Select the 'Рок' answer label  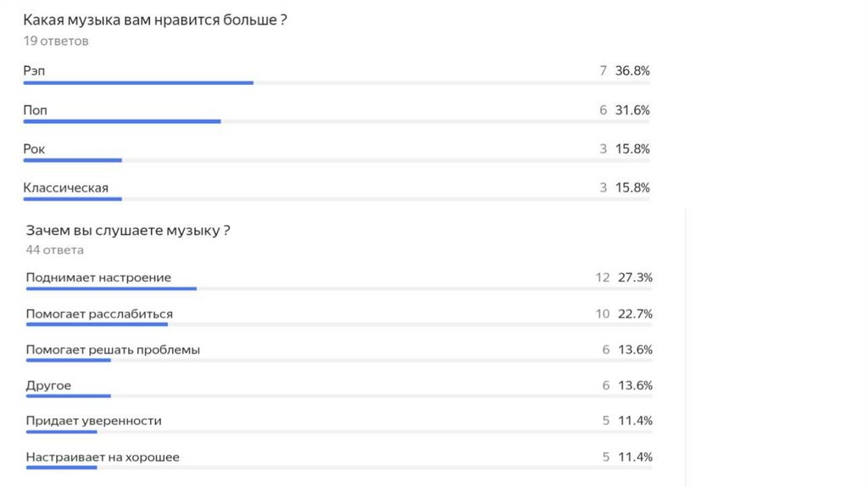point(34,149)
